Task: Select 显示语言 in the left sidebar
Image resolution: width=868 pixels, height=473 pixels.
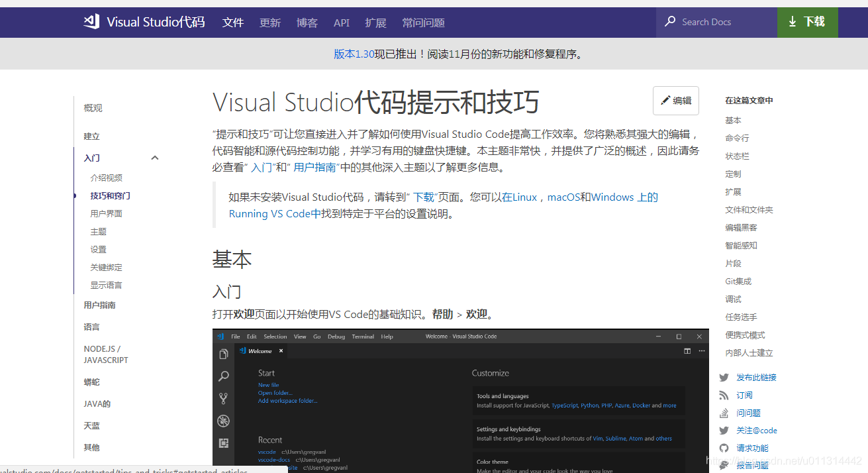Action: pos(107,285)
